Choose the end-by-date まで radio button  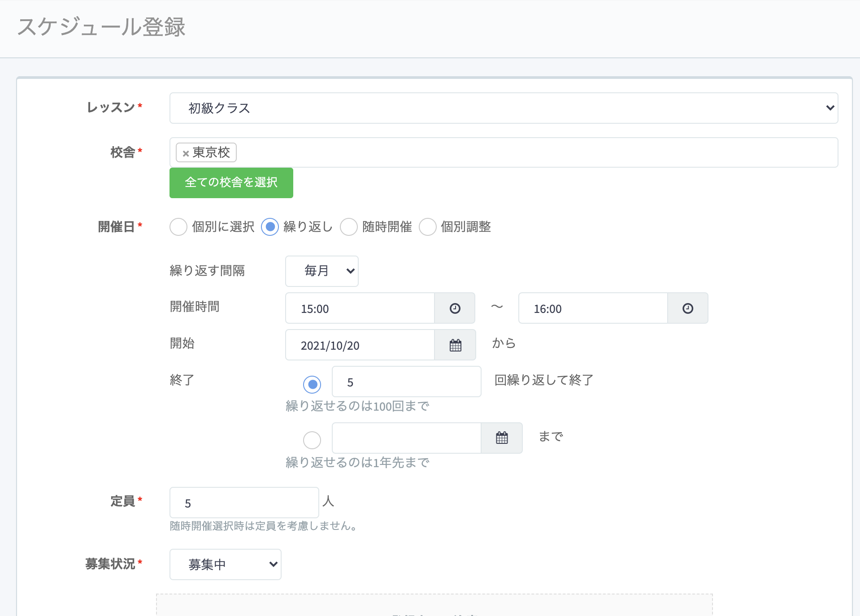point(312,440)
